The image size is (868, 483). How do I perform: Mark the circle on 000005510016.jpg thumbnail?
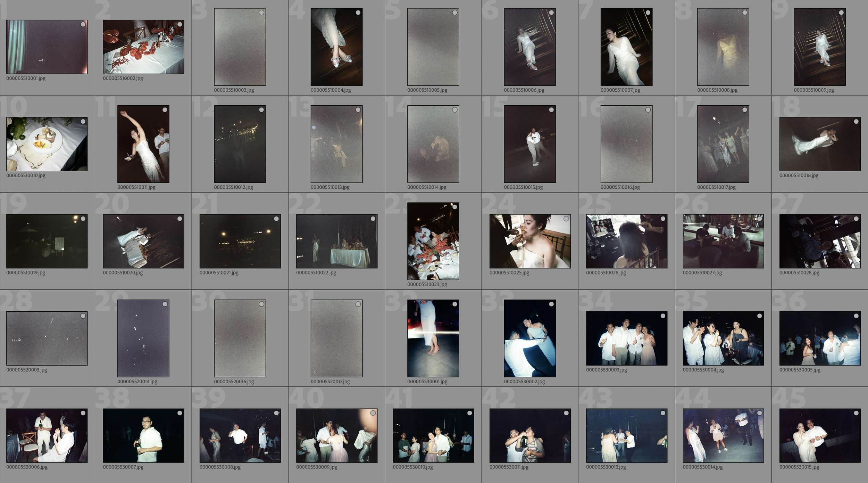click(648, 110)
